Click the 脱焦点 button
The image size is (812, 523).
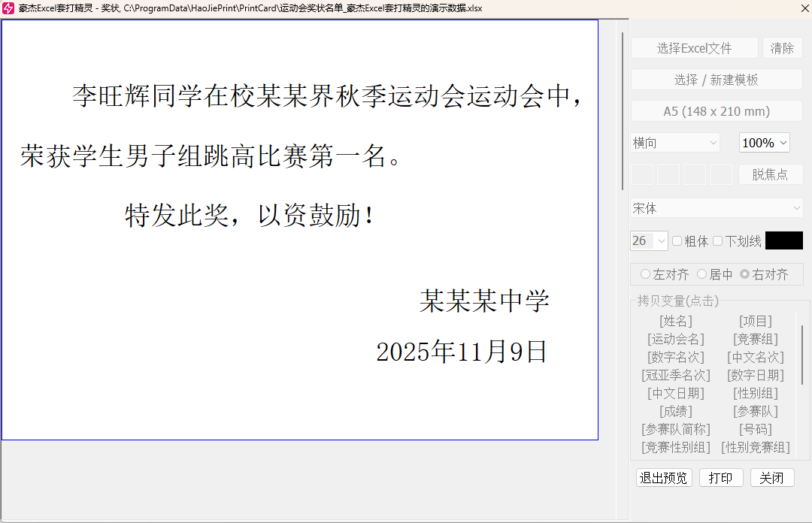[x=771, y=174]
